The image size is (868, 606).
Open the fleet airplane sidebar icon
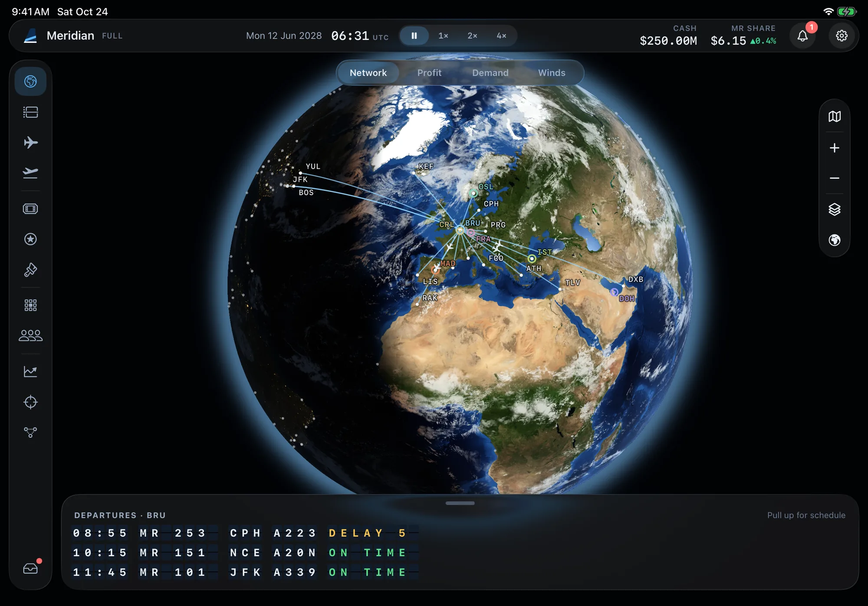point(30,142)
